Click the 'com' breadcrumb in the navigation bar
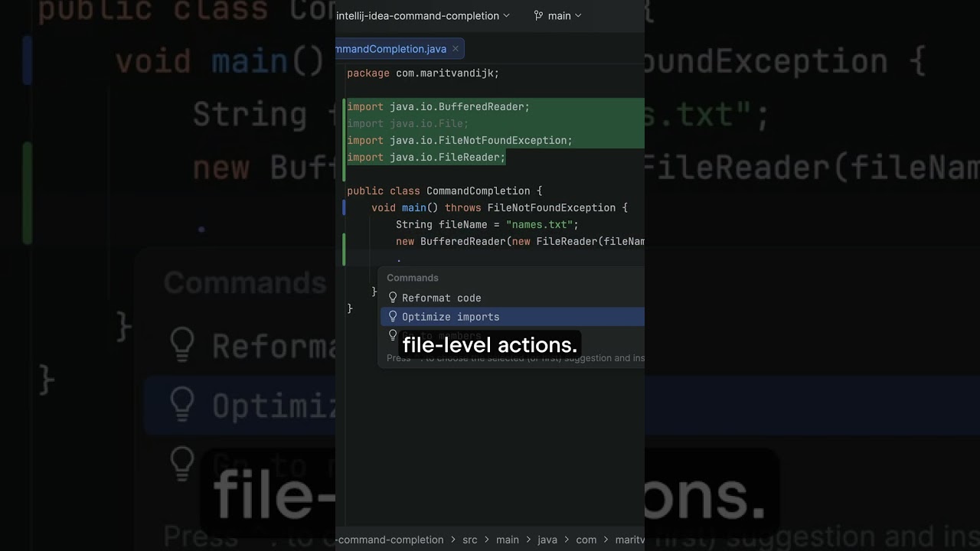The height and width of the screenshot is (551, 980). coord(586,540)
